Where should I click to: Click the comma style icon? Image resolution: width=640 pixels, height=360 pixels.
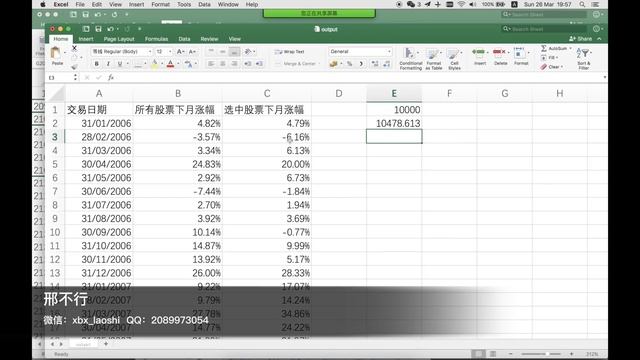pos(361,64)
